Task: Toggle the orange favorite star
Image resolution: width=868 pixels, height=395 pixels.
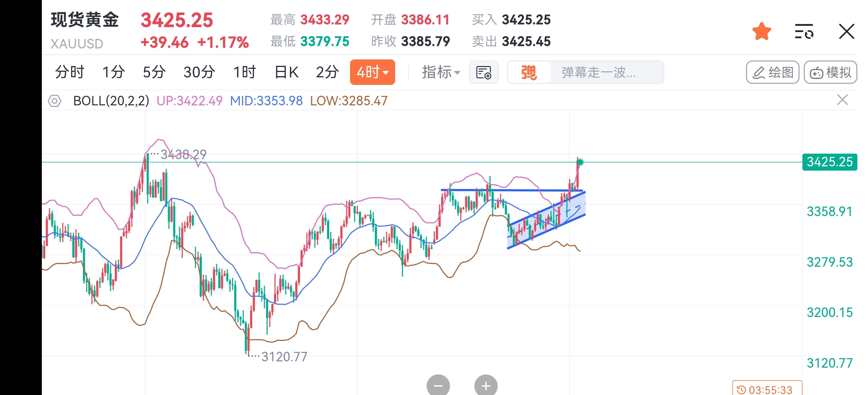Action: 761,31
